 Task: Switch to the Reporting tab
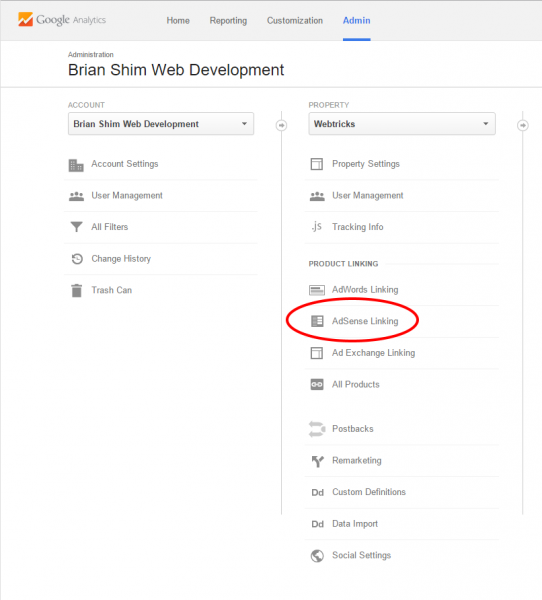(228, 21)
